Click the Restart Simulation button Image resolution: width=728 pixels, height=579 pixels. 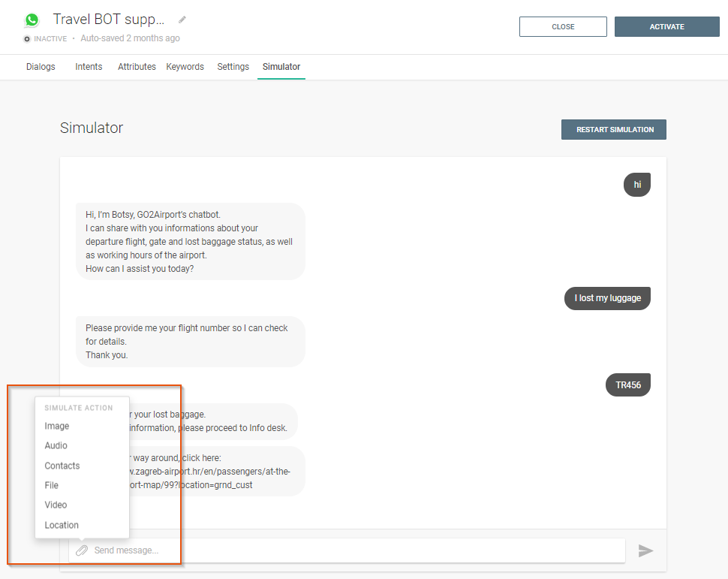coord(614,130)
